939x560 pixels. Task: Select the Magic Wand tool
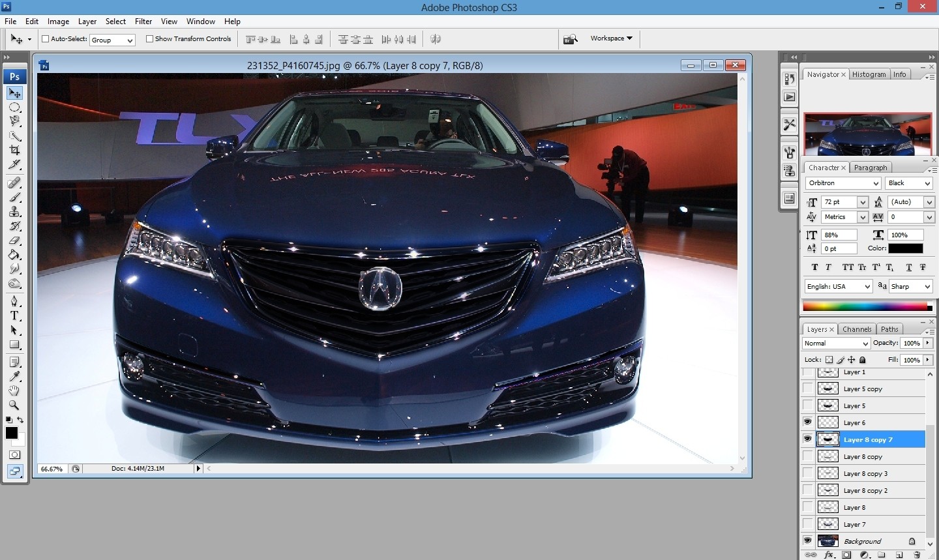coord(14,136)
